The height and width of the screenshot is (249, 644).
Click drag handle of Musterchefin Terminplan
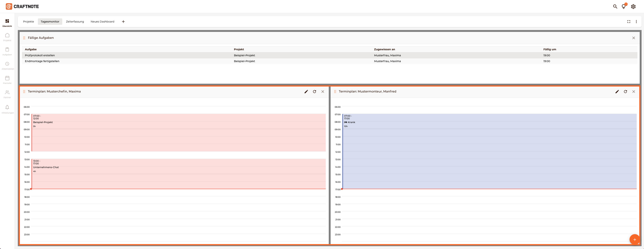pos(24,92)
